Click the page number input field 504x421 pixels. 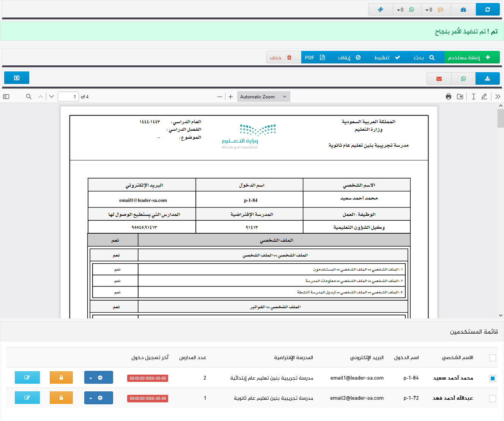(68, 97)
